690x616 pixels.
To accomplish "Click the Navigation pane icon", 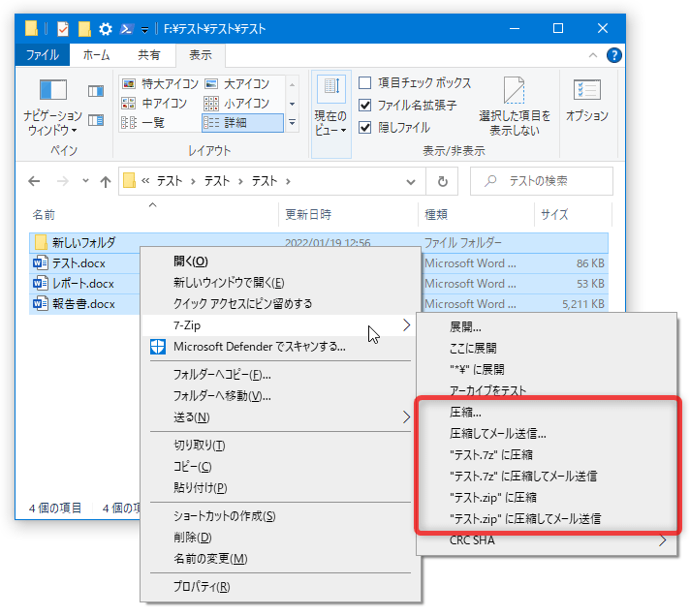I will (52, 90).
